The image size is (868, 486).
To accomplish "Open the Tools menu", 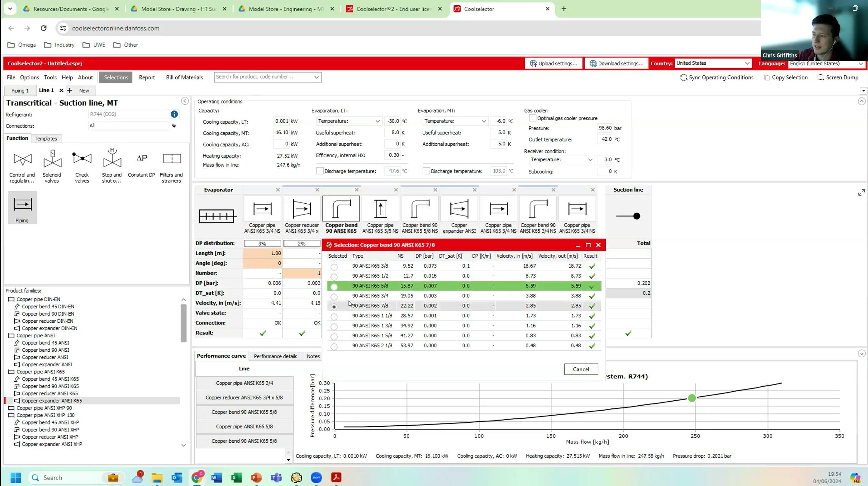I will (x=50, y=77).
